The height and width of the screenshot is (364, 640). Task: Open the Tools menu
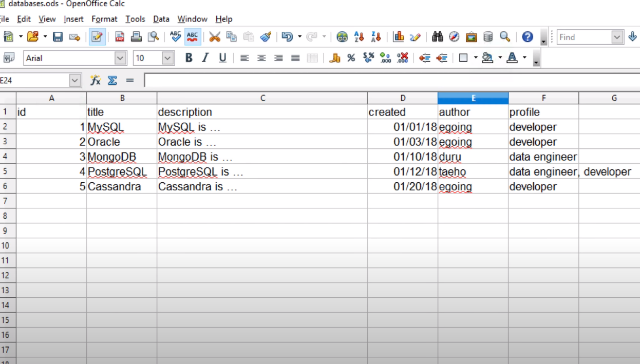click(x=136, y=19)
